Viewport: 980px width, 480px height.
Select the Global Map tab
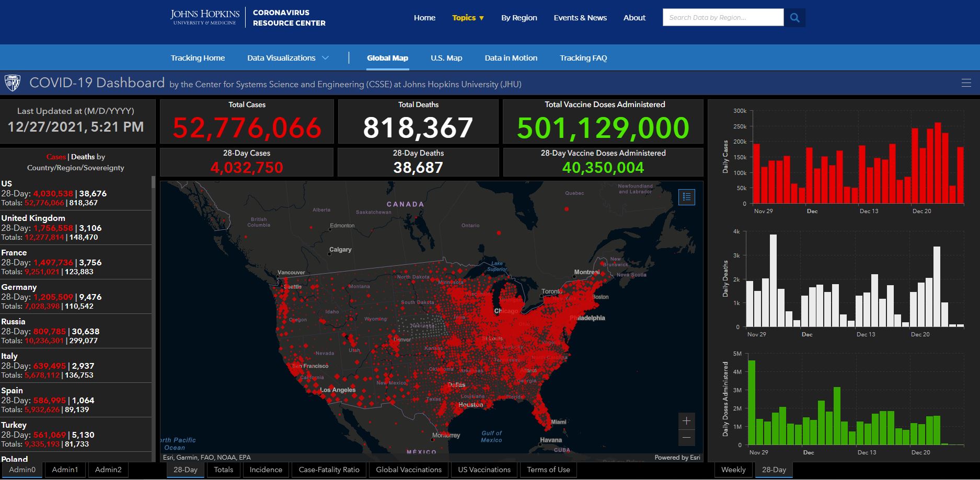(x=387, y=58)
